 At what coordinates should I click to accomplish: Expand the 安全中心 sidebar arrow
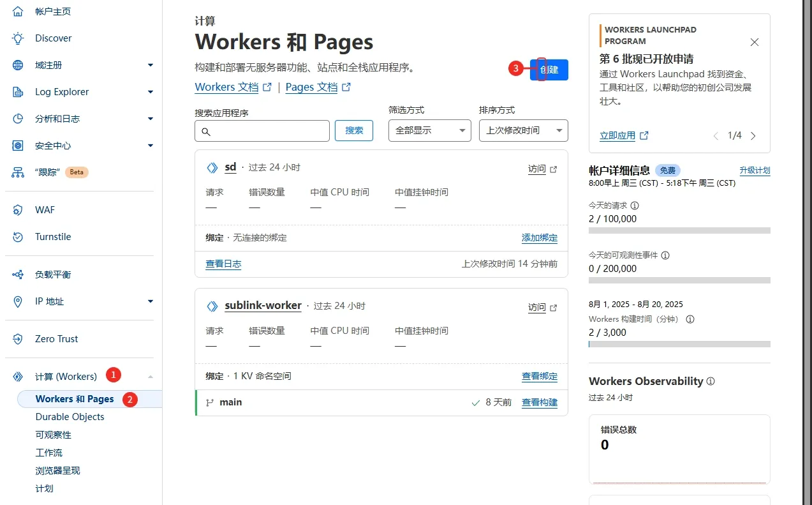[151, 146]
